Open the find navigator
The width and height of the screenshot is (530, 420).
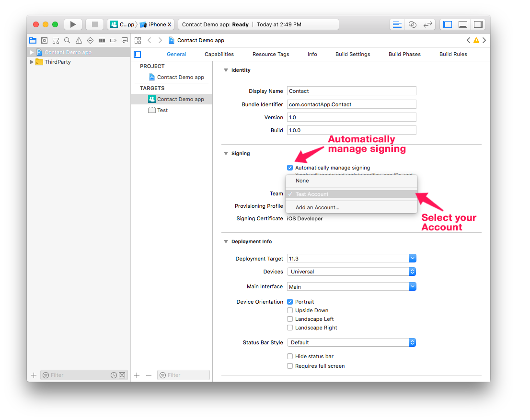click(x=67, y=41)
